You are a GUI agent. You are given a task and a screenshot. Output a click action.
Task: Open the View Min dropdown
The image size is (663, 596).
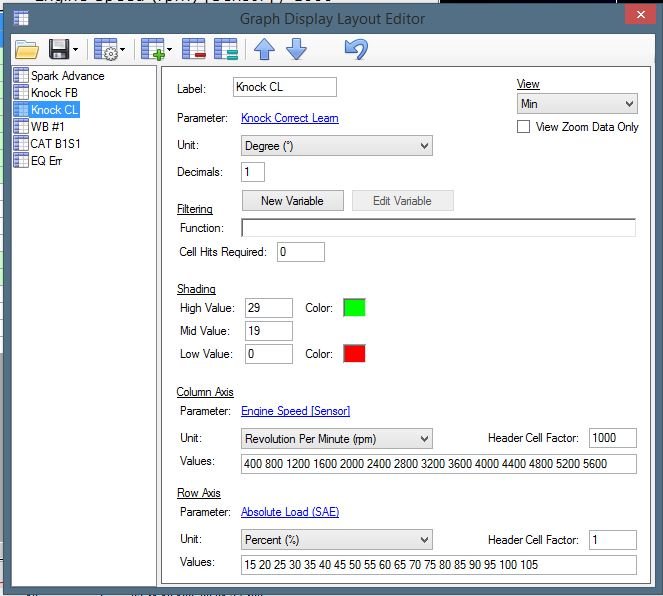pyautogui.click(x=577, y=104)
